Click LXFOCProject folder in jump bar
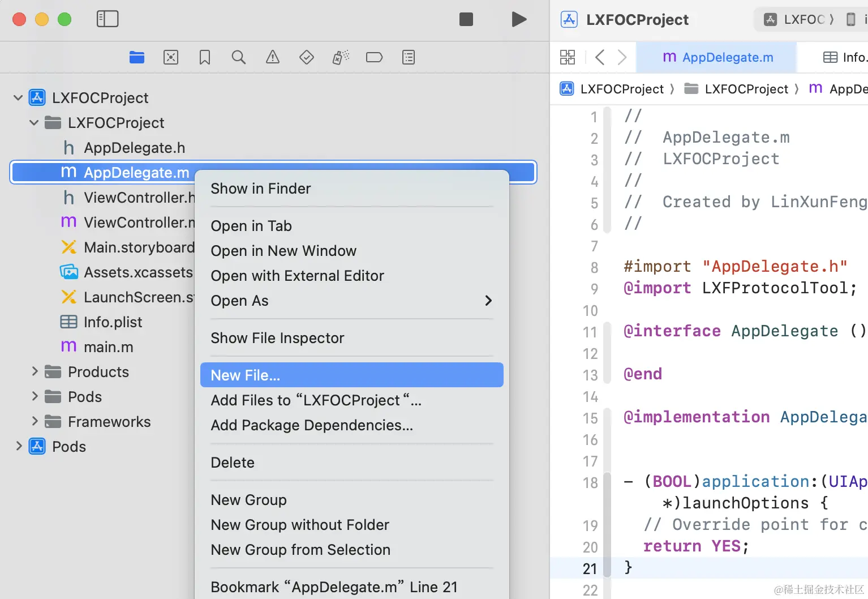 click(736, 89)
